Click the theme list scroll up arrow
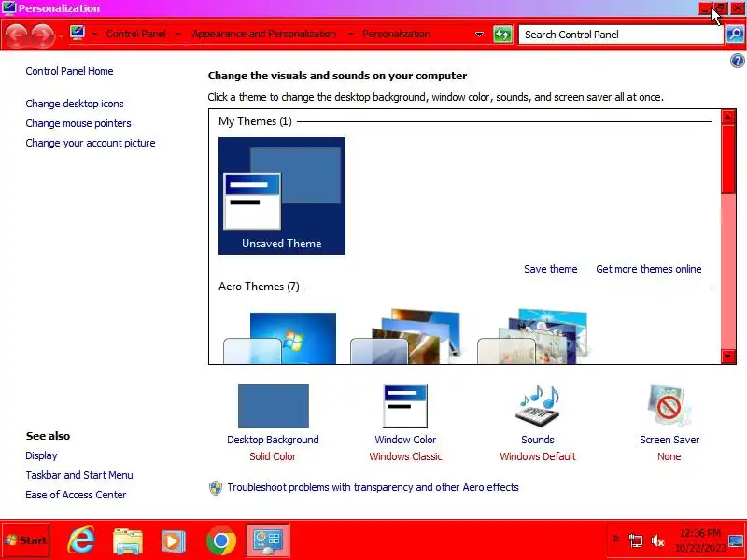 (x=728, y=117)
